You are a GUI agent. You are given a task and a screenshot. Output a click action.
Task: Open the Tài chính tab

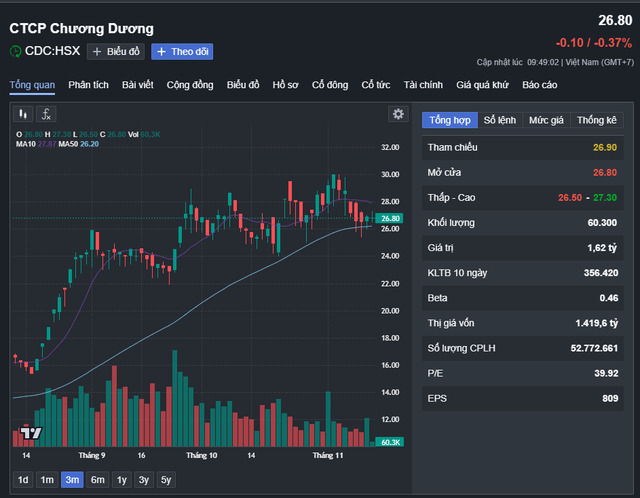click(x=423, y=85)
